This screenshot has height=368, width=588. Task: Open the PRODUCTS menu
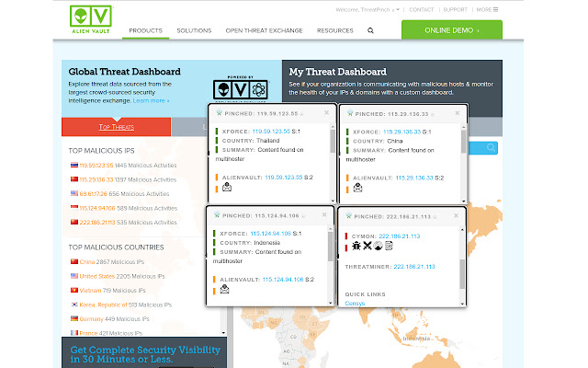145,30
